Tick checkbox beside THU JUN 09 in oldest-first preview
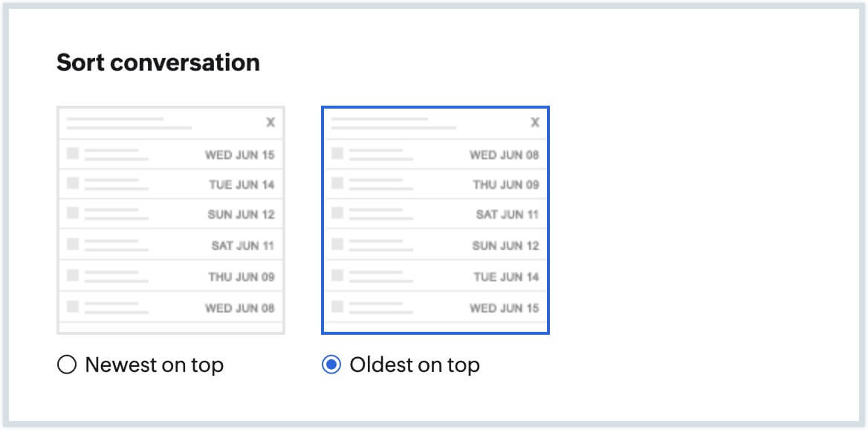Image resolution: width=868 pixels, height=430 pixels. [x=337, y=183]
